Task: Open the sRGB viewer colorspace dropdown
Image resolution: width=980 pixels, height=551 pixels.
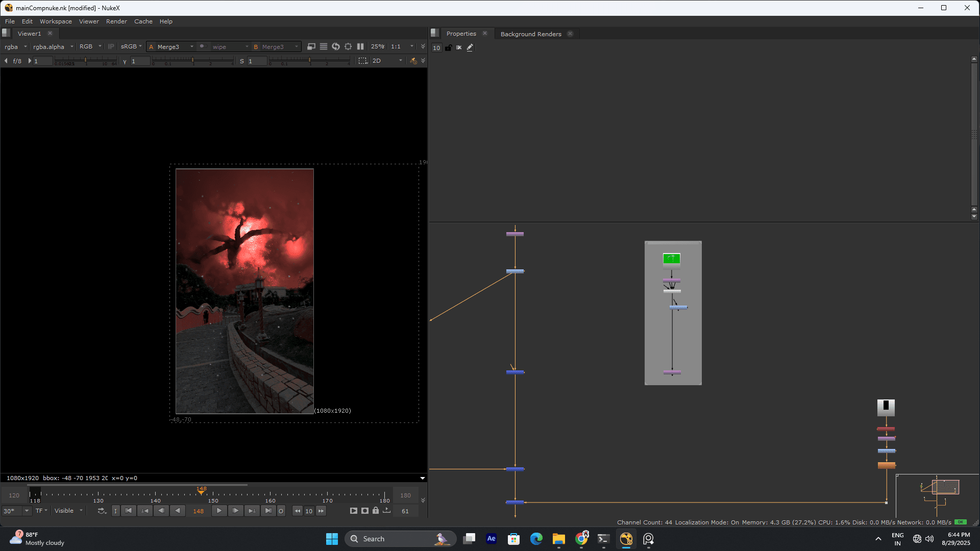Action: click(x=131, y=46)
